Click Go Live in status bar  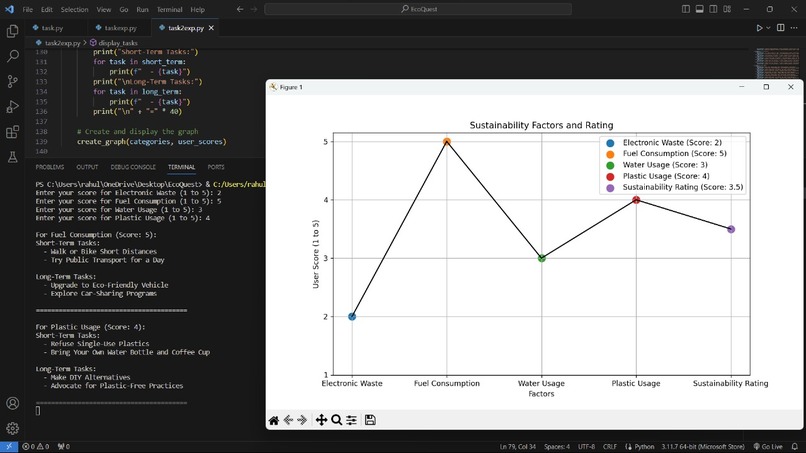tap(768, 447)
